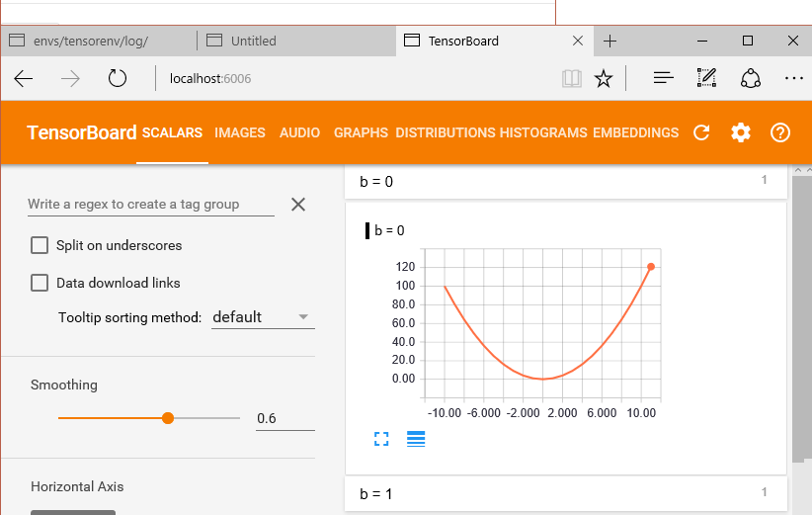Click the vertical scrollbar thumb in the charts pane
The width and height of the screenshot is (812, 515).
[802, 318]
